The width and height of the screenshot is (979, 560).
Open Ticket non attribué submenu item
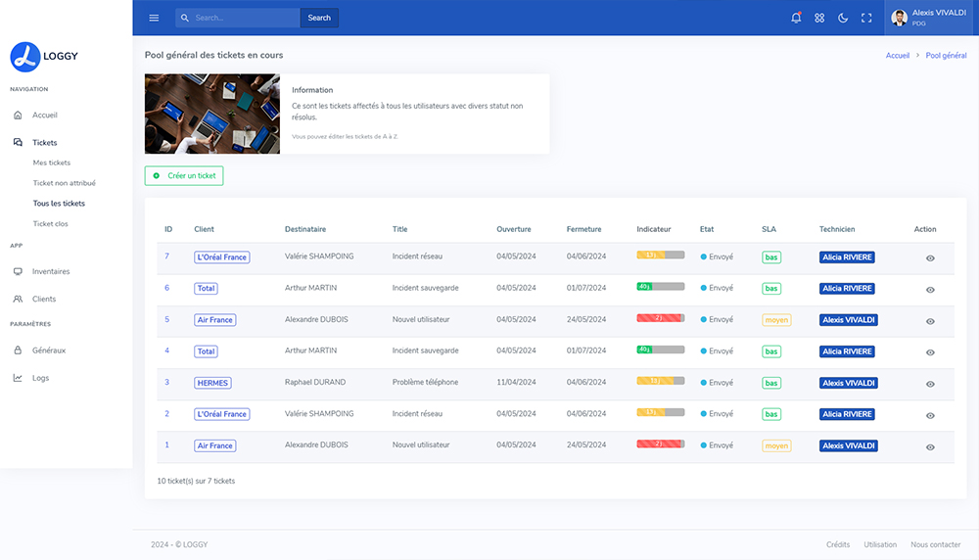[65, 183]
